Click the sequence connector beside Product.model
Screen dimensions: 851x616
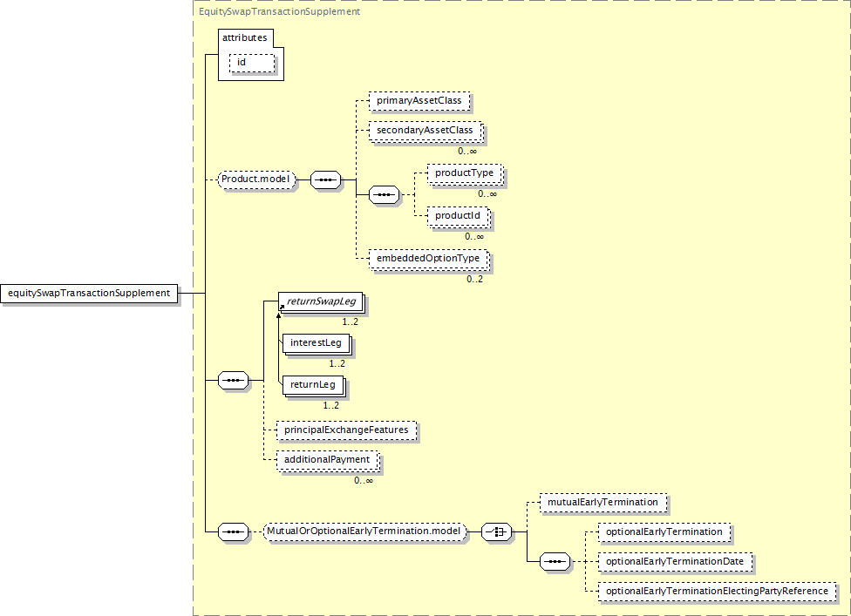tap(325, 180)
